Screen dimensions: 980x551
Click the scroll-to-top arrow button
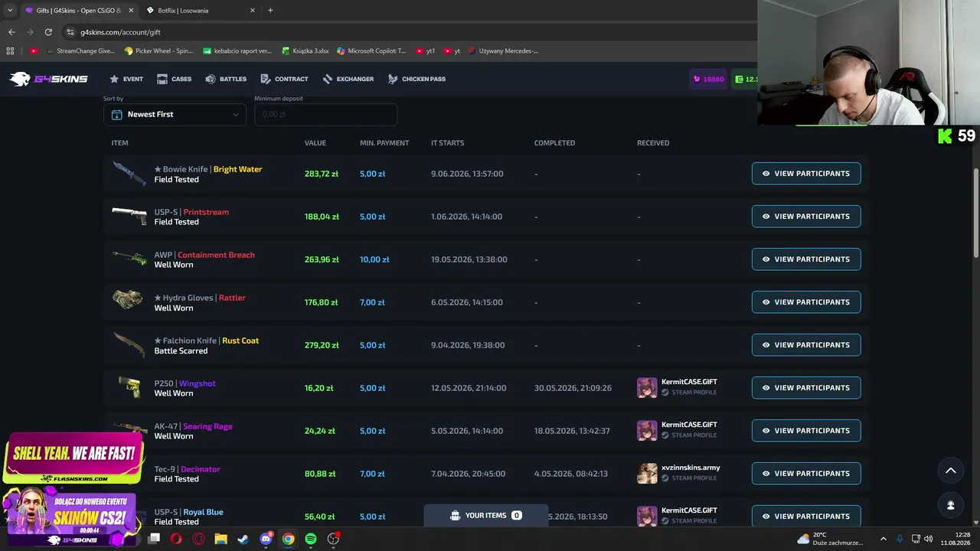[950, 471]
